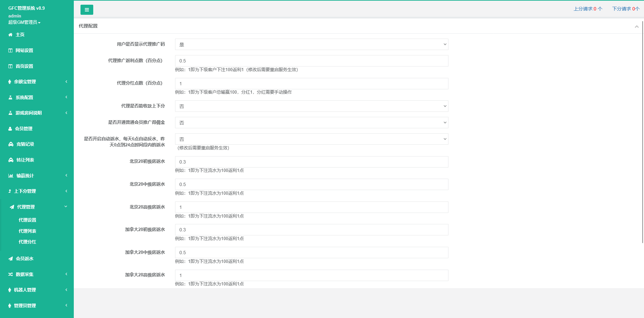Viewport: 644px width, 318px height.
Task: Click the 会员管理 member icon
Action: coord(10,129)
